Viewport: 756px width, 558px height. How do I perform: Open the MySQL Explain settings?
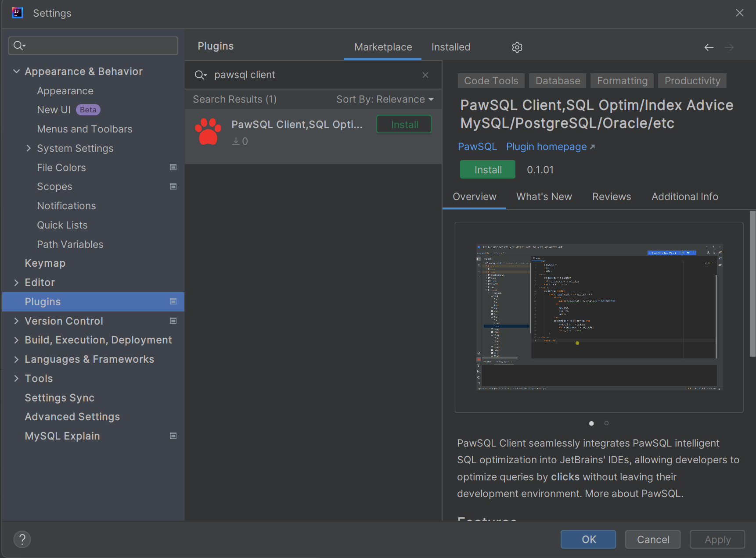[x=62, y=436]
